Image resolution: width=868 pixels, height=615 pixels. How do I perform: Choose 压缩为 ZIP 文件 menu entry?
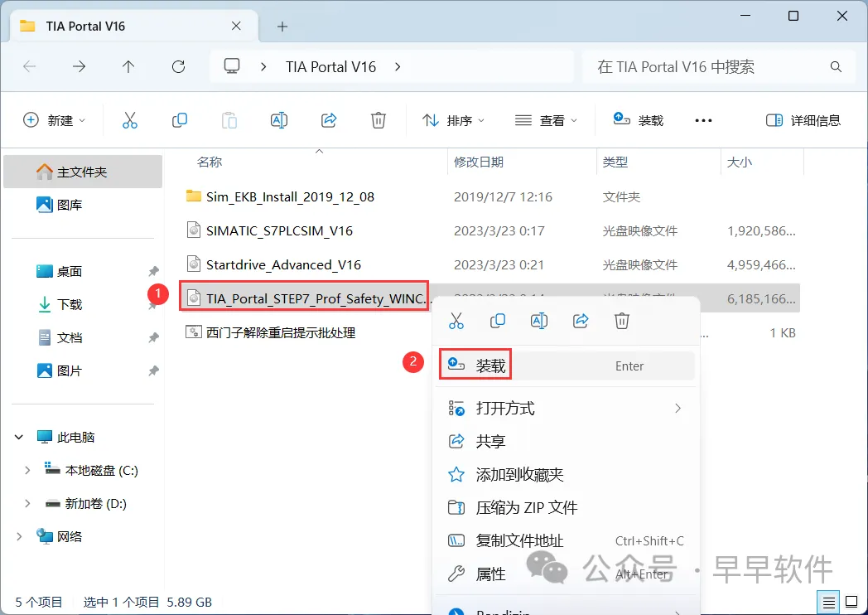565,507
